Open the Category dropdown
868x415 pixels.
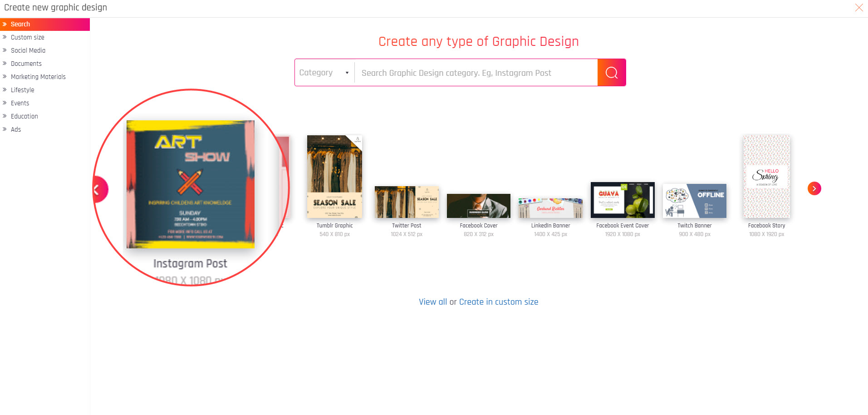[x=324, y=73]
